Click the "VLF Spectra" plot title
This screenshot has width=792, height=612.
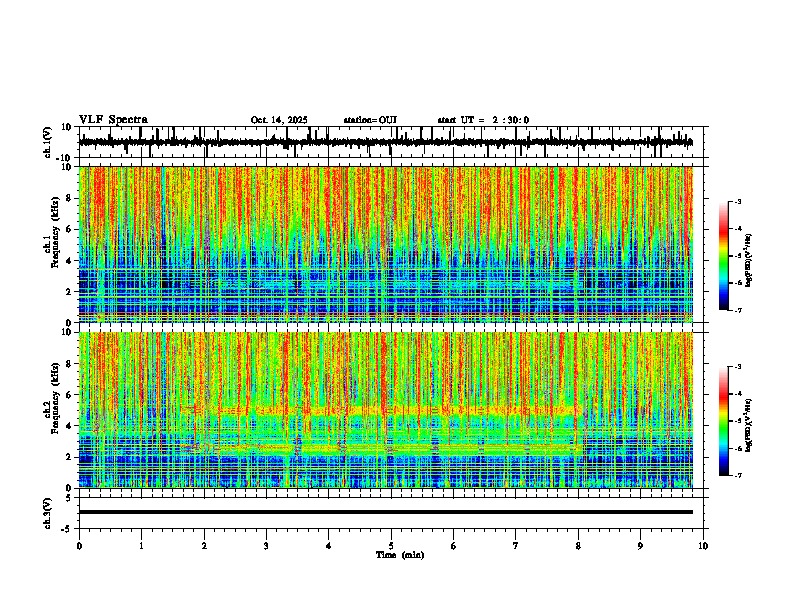click(113, 120)
